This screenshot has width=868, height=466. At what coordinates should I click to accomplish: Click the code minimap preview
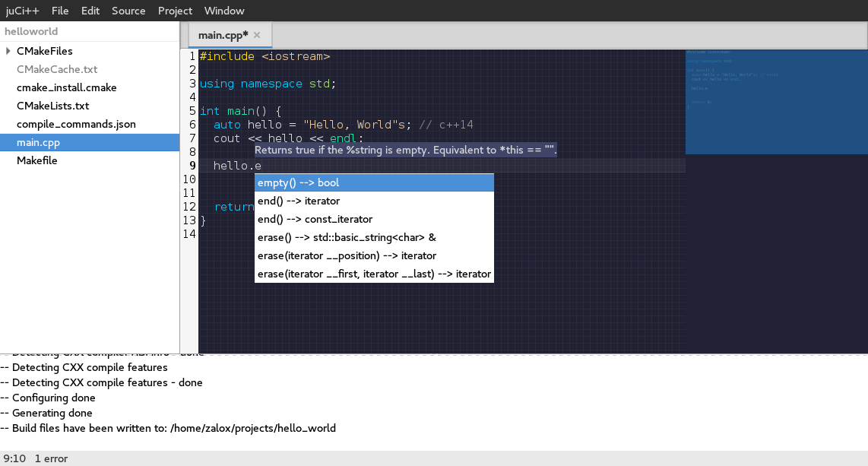(776, 102)
